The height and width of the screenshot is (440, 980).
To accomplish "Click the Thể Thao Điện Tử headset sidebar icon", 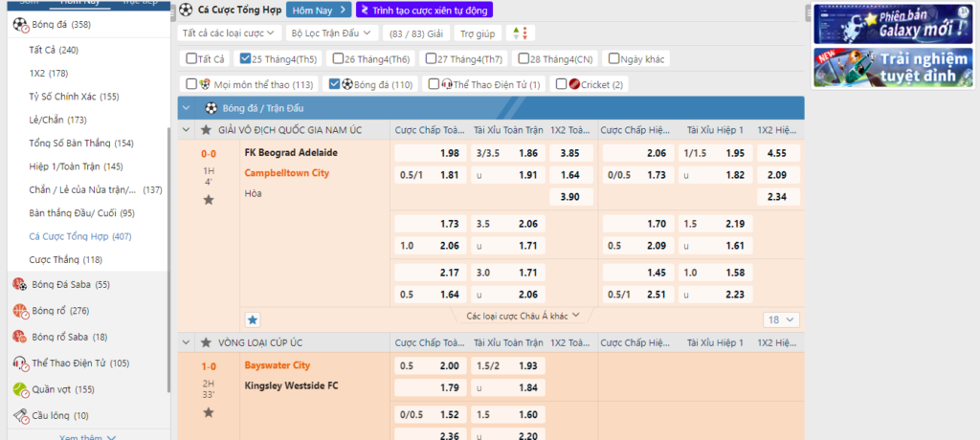I will point(20,363).
